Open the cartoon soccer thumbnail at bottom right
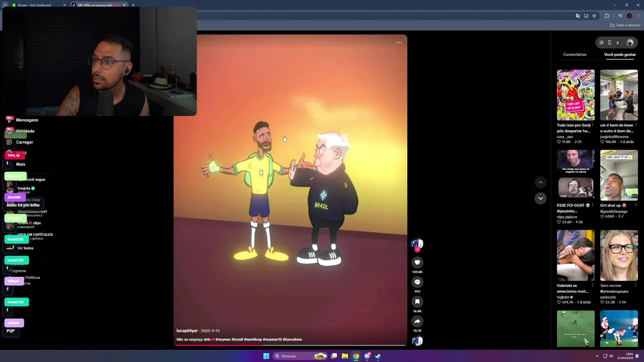The image size is (644, 362). pyautogui.click(x=619, y=328)
